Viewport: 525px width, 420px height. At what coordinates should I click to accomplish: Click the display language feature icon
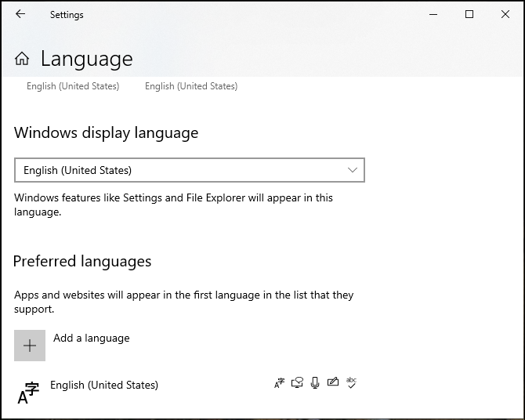pyautogui.click(x=280, y=383)
